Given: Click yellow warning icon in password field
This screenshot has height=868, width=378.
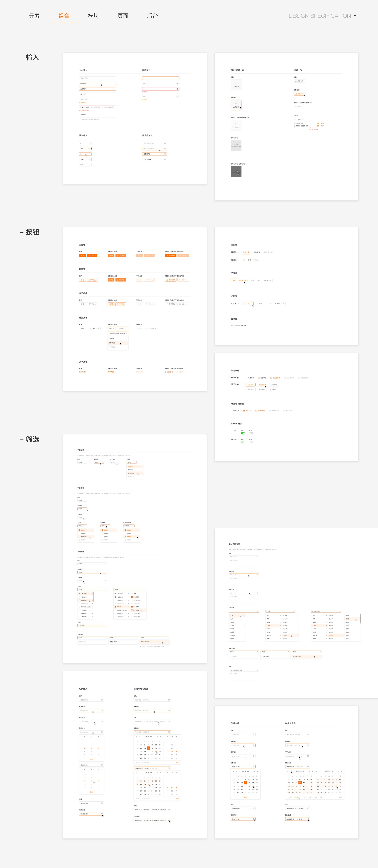Looking at the screenshot, I should (177, 96).
